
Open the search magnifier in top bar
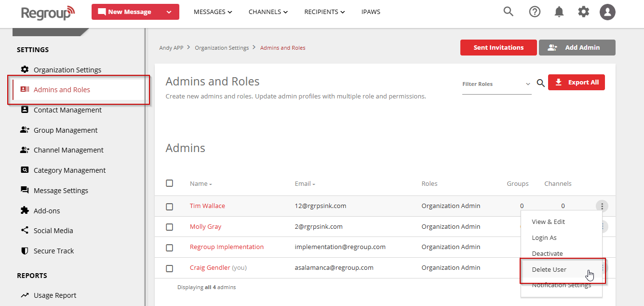point(508,12)
